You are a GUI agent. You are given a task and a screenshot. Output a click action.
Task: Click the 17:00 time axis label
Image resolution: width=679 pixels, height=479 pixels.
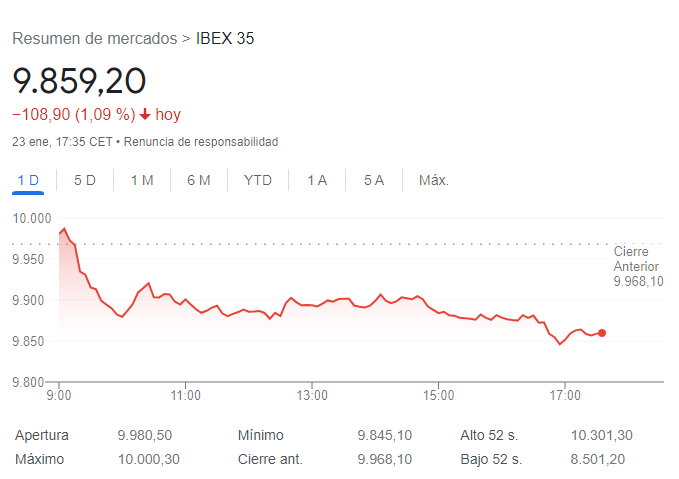(565, 395)
